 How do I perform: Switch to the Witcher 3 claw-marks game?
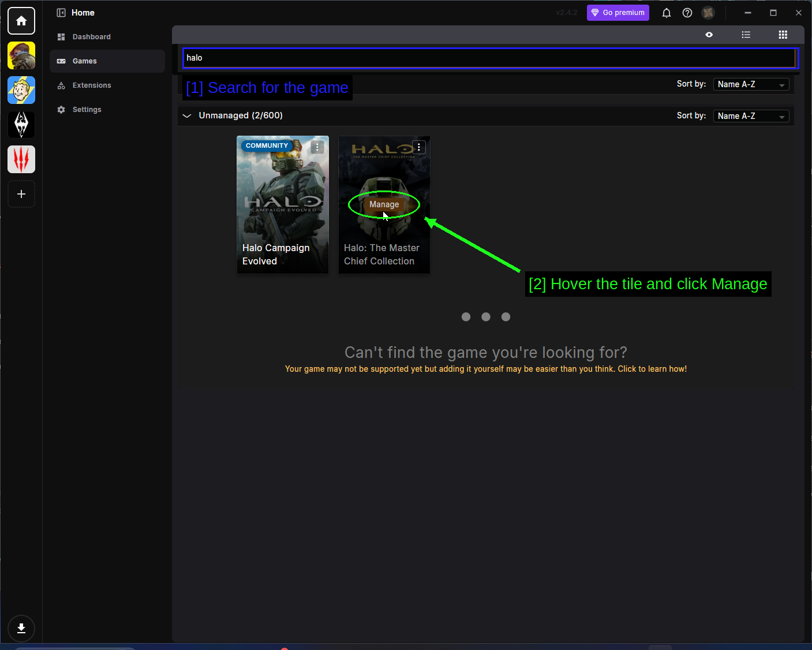coord(21,159)
